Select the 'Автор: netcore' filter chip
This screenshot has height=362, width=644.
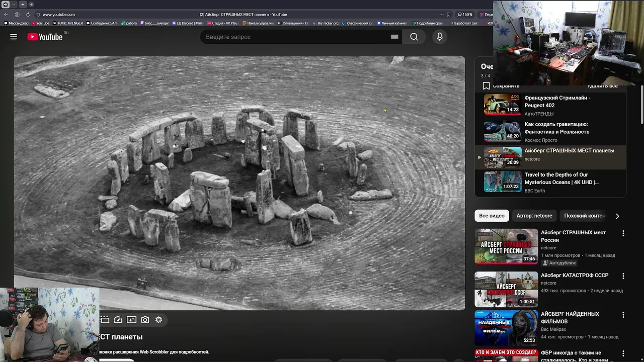pos(534,216)
